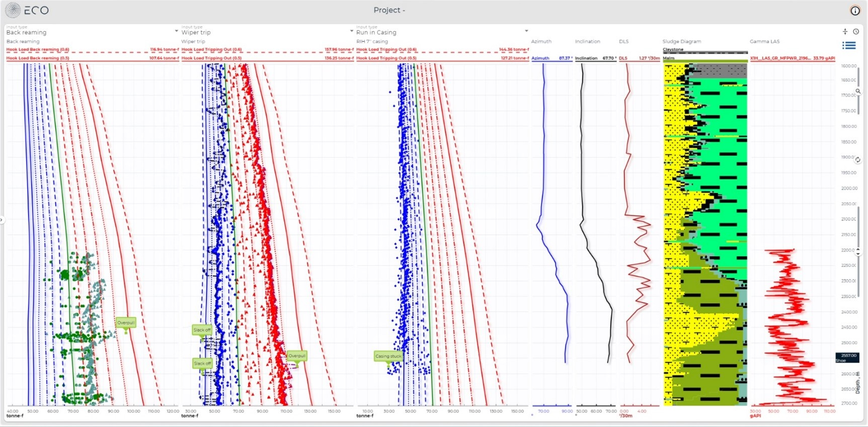Click the vertical compress depth icon
The height and width of the screenshot is (427, 868).
coord(845,32)
